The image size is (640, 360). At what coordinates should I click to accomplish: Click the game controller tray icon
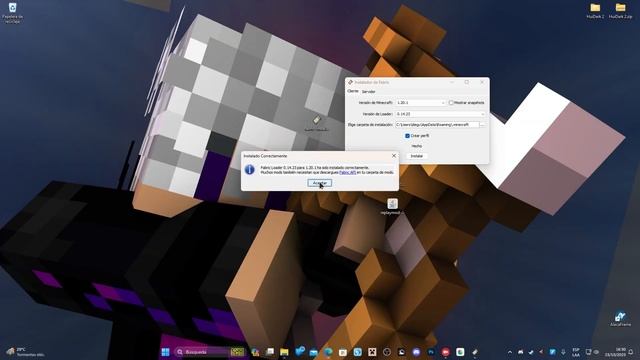520,352
